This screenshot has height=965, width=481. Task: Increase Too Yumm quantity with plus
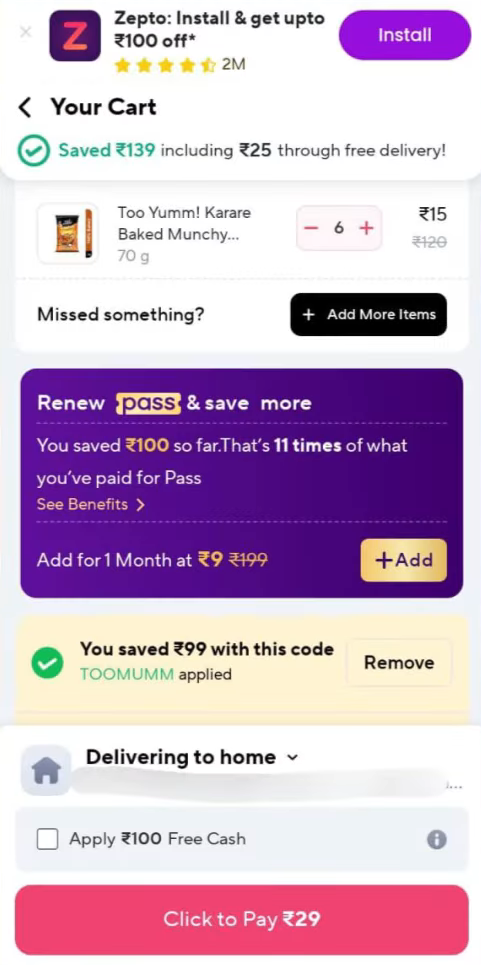[367, 228]
